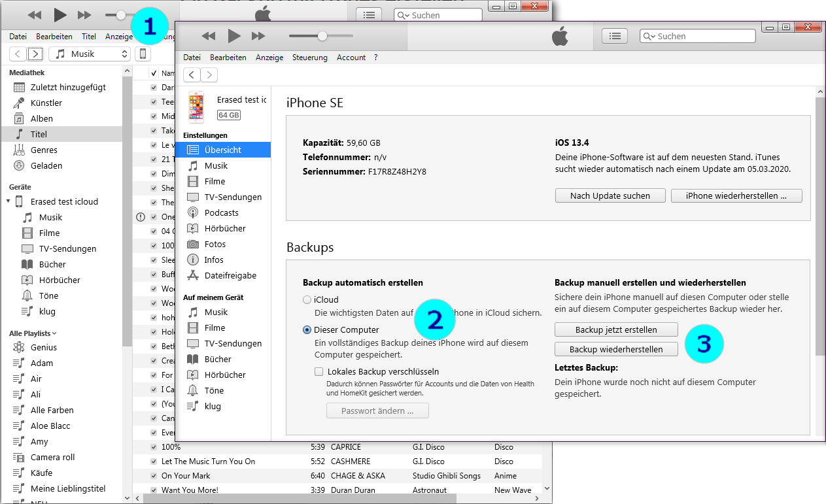Viewport: 826px width, 504px height.
Task: Select Übersicht in Einstellungen sidebar
Action: tap(224, 150)
